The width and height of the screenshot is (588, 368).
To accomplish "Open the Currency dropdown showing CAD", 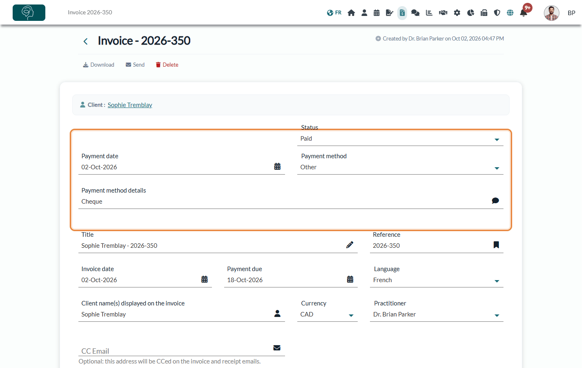I will tap(327, 314).
